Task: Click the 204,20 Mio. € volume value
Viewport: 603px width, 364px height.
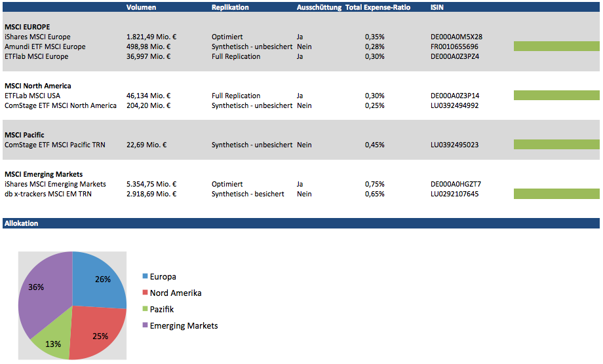Action: [148, 105]
